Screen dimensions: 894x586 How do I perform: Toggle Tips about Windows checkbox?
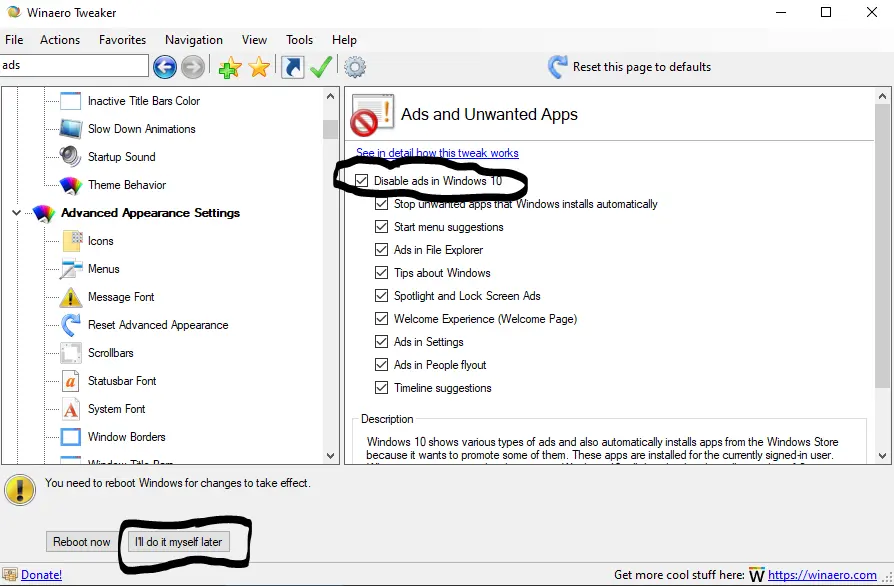(381, 273)
